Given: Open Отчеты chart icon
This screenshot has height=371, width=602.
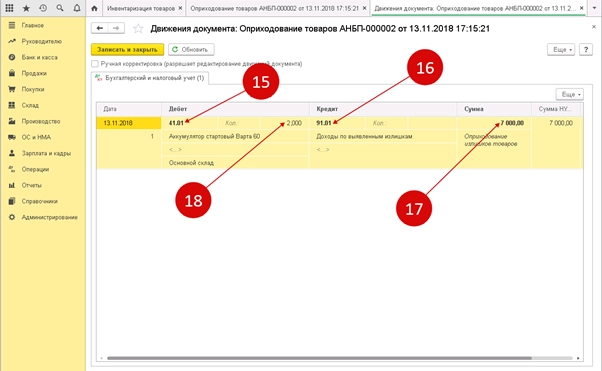Looking at the screenshot, I should tap(12, 185).
